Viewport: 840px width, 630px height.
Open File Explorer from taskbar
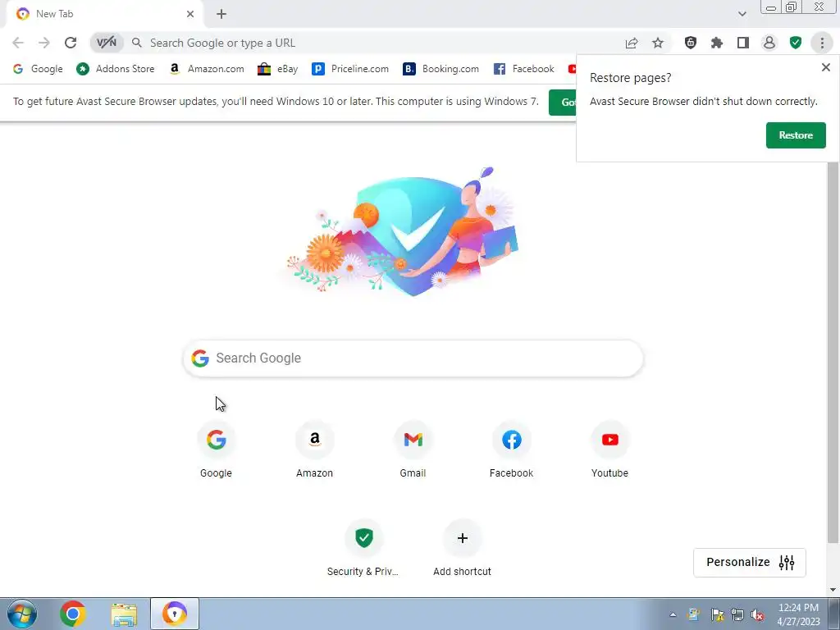point(124,614)
